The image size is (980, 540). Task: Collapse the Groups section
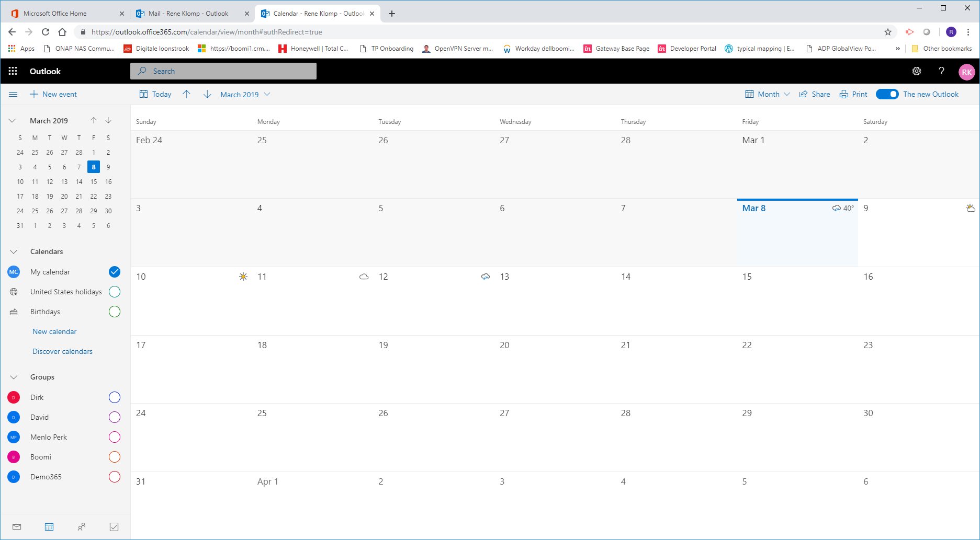coord(14,377)
